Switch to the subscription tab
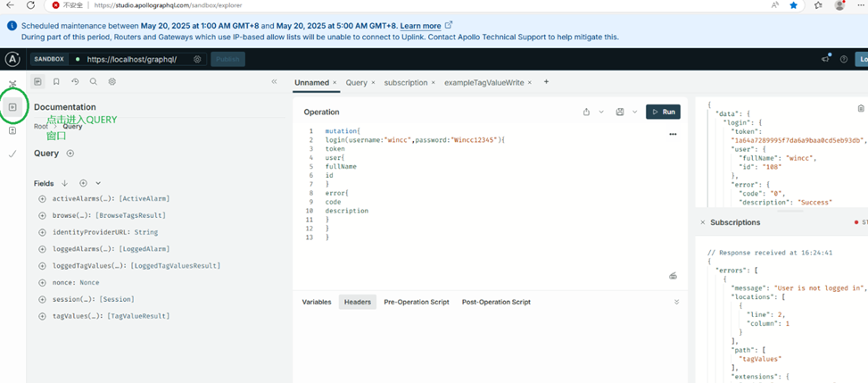 [406, 82]
